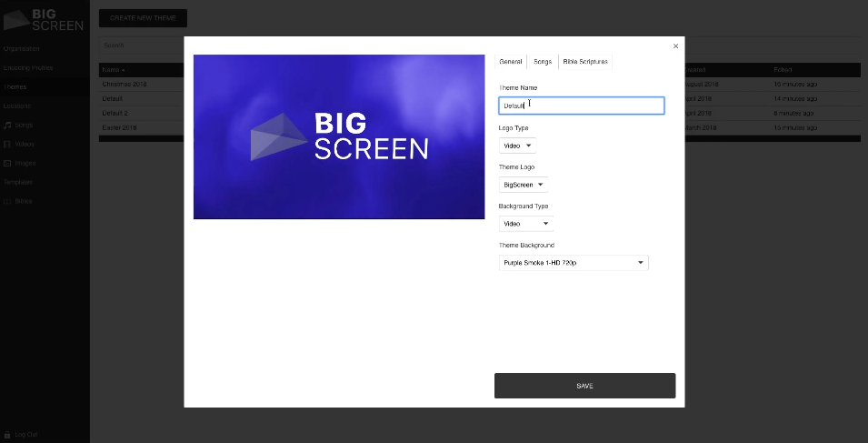This screenshot has height=443, width=868.
Task: Click the '14 minutes ago' cell
Action: click(795, 98)
